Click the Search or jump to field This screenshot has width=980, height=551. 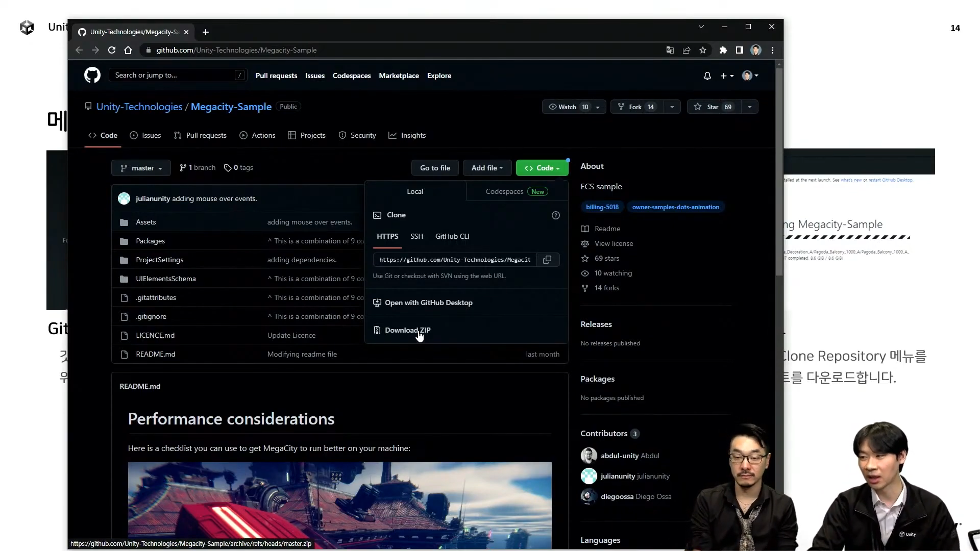tap(174, 76)
